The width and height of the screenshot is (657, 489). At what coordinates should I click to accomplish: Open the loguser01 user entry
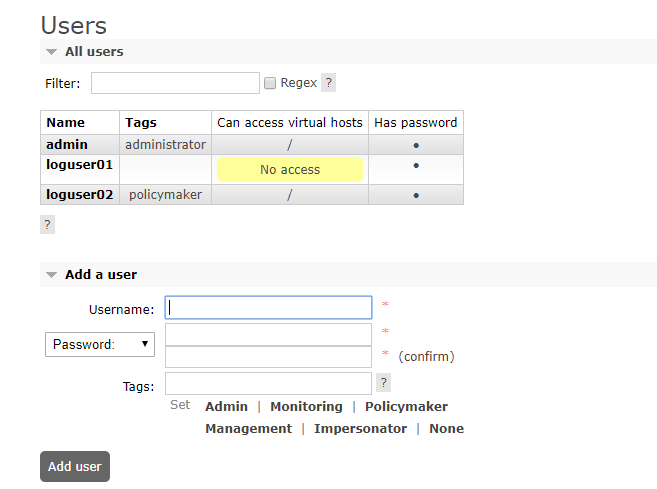80,165
